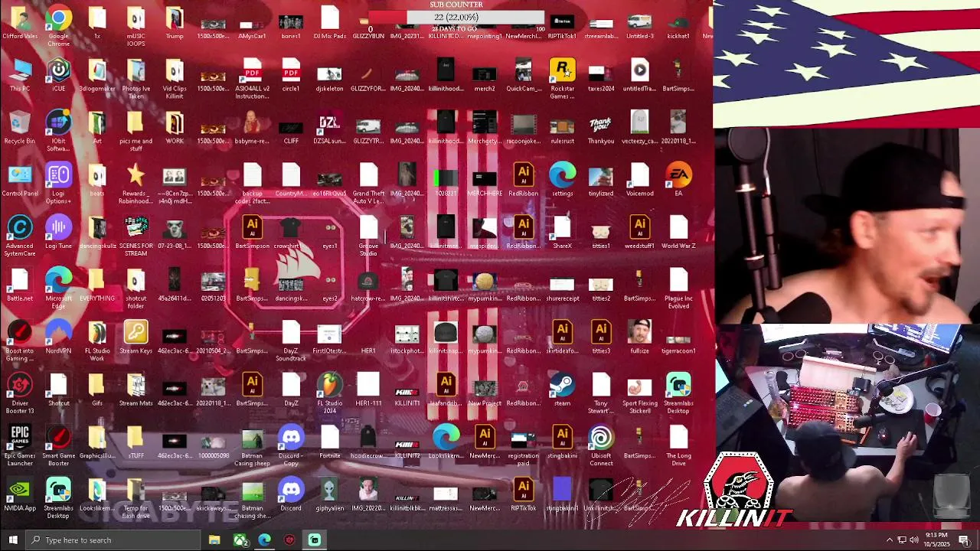The width and height of the screenshot is (980, 551).
Task: Click the Microsoft Edge desktop shortcut
Action: tap(58, 288)
